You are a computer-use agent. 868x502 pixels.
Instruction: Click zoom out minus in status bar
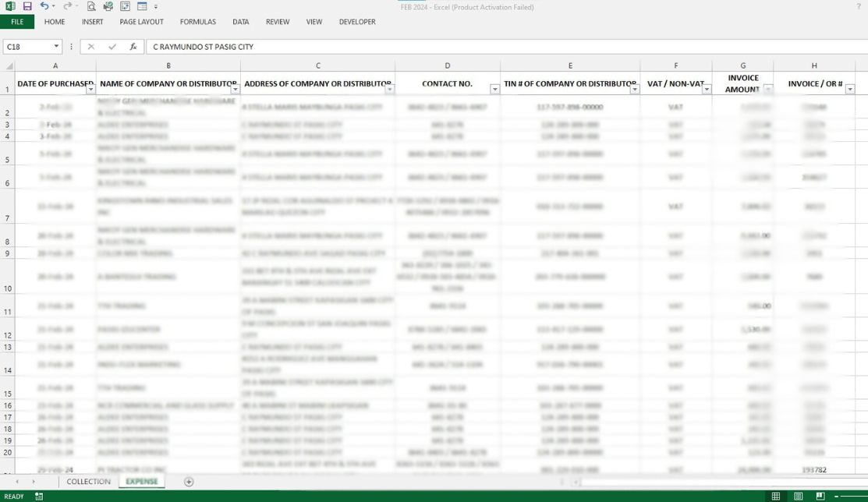pos(837,497)
